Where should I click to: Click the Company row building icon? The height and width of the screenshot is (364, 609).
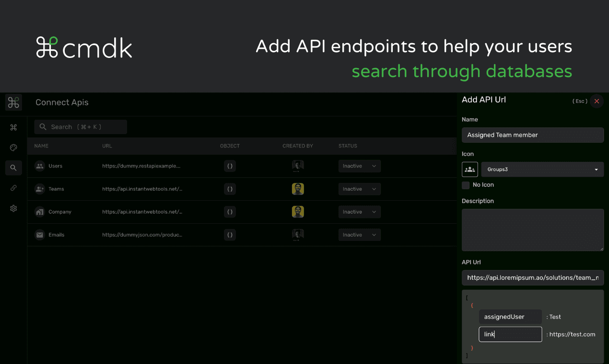click(x=39, y=212)
